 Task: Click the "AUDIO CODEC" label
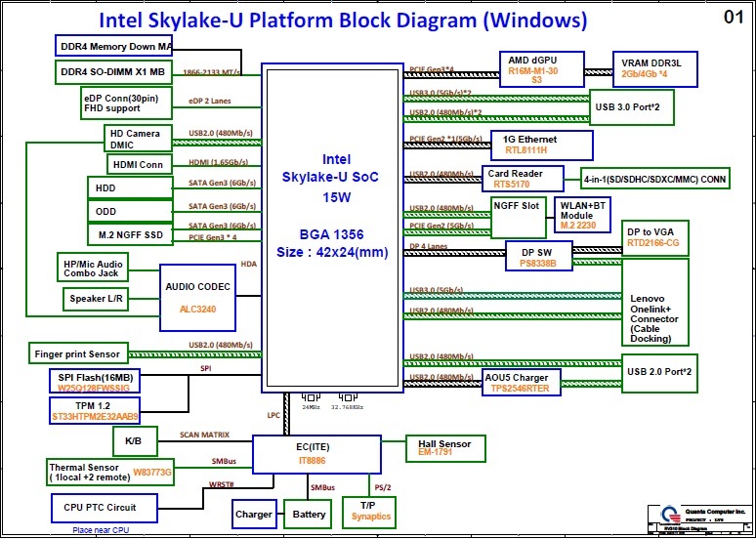coord(197,287)
